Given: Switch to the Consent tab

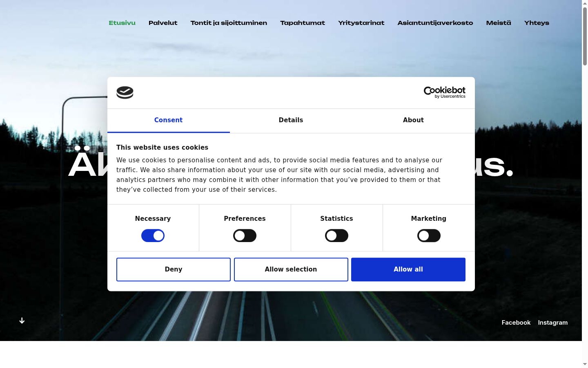Looking at the screenshot, I should [x=168, y=120].
